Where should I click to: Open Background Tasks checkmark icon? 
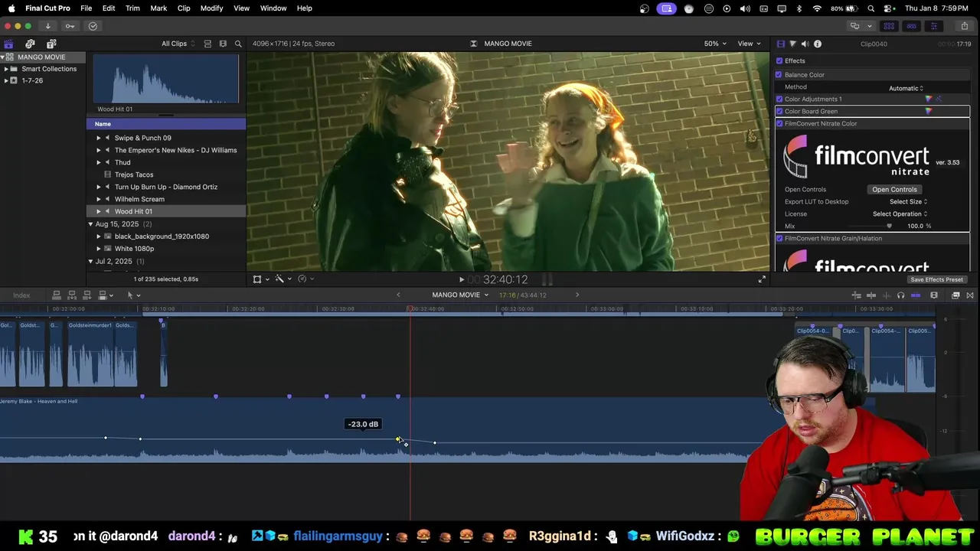tap(93, 26)
